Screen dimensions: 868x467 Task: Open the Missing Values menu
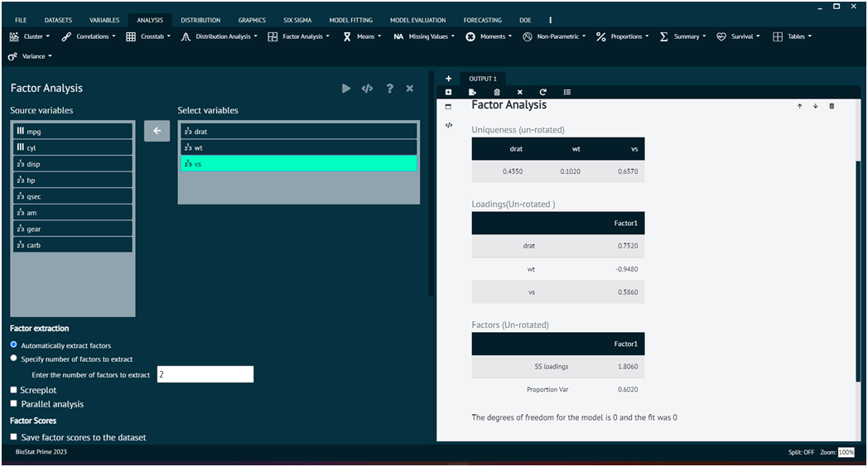(425, 36)
